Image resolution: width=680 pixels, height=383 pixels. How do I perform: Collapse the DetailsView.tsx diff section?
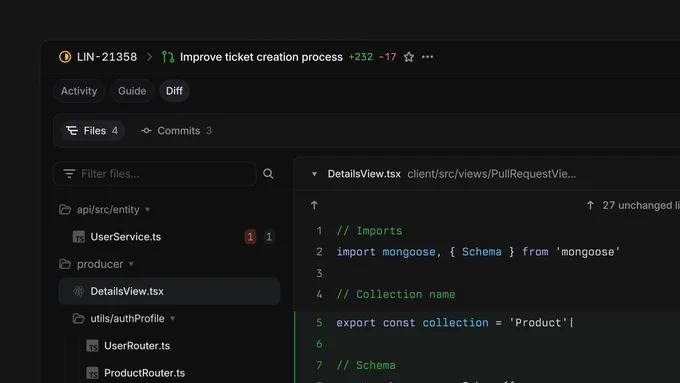coord(314,174)
